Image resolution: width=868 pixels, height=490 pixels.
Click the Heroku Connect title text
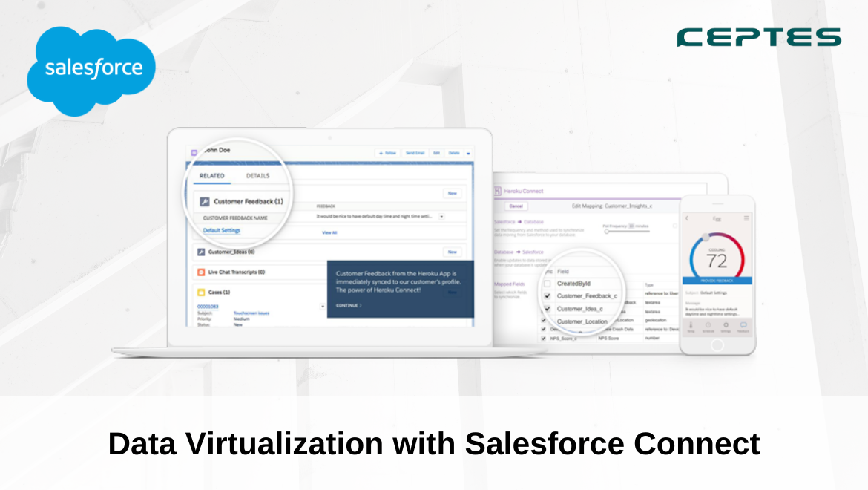click(524, 191)
